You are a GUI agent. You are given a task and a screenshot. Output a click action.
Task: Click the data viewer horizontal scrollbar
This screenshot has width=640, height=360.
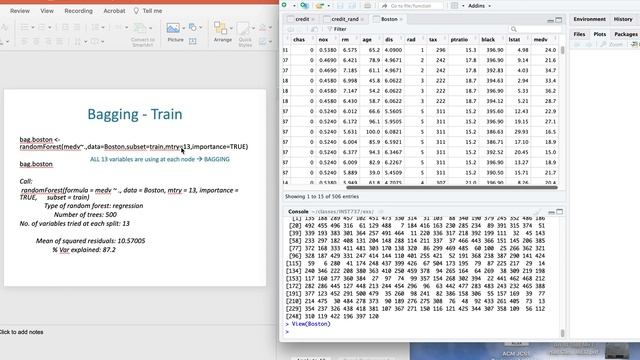(452, 188)
